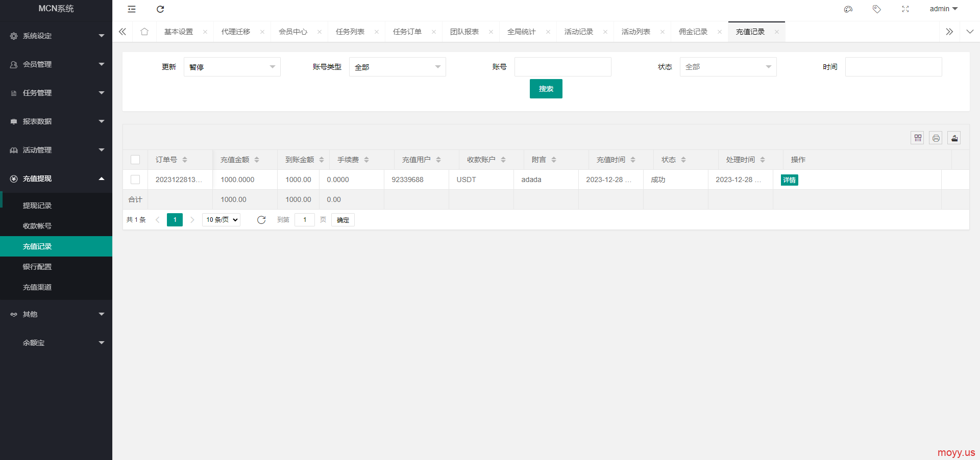Switch to 任务列表 tab
This screenshot has height=460, width=980.
350,32
